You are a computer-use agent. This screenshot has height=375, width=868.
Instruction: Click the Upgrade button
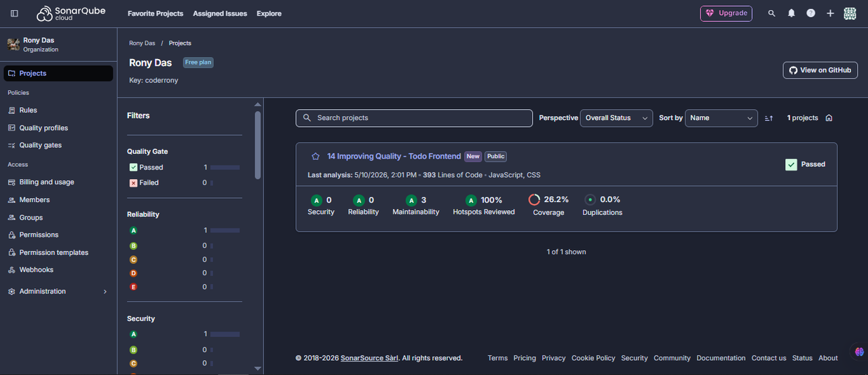726,13
